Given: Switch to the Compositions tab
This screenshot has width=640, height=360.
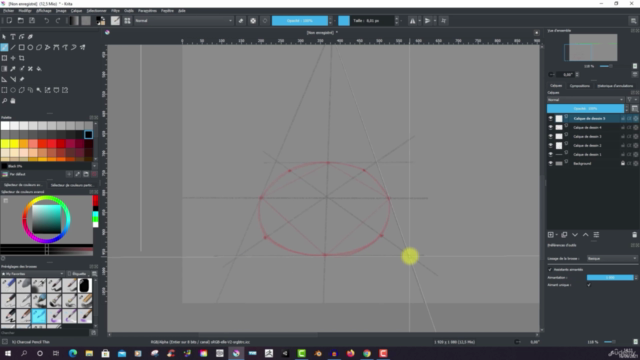Looking at the screenshot, I should pyautogui.click(x=580, y=86).
